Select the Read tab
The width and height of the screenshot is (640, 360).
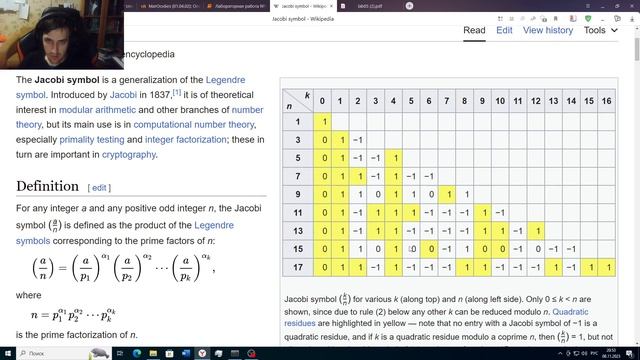click(x=474, y=30)
